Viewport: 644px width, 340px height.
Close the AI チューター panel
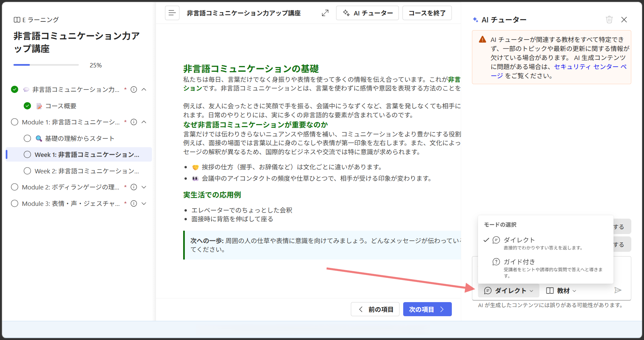click(x=624, y=19)
